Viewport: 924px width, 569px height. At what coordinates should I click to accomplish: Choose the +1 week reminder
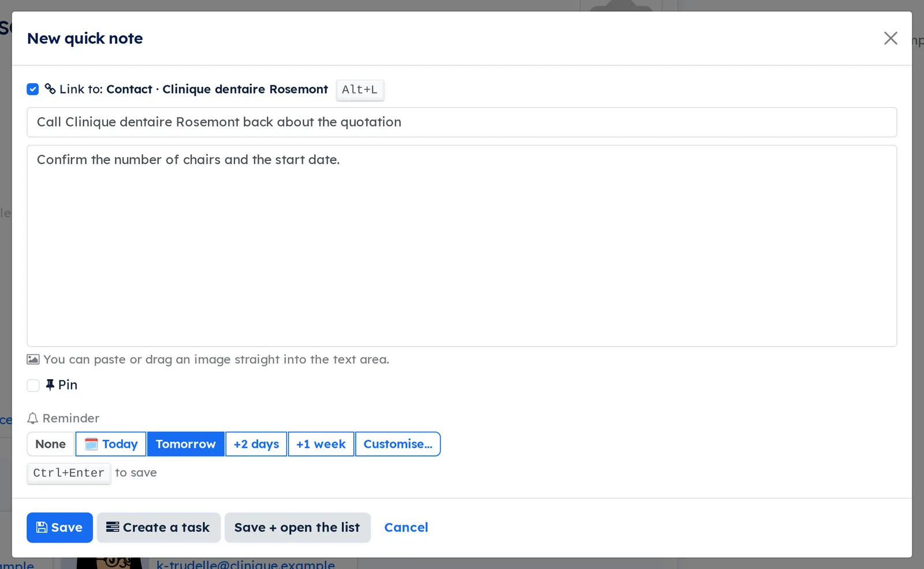click(x=321, y=444)
